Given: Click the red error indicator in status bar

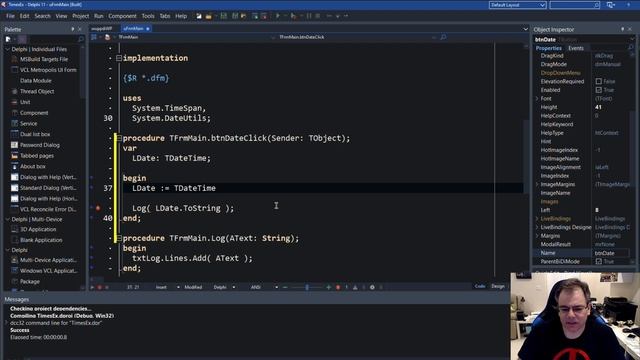Looking at the screenshot, I should [x=338, y=287].
